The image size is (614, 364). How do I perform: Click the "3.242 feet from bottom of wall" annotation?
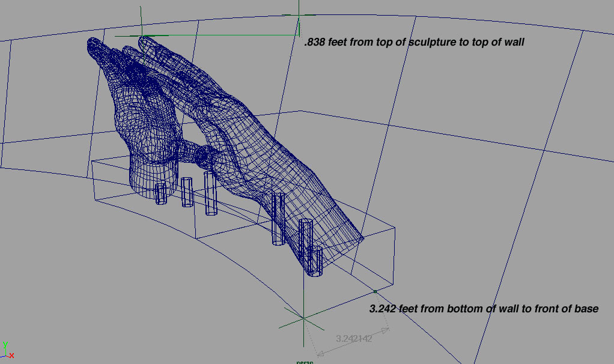pyautogui.click(x=484, y=309)
